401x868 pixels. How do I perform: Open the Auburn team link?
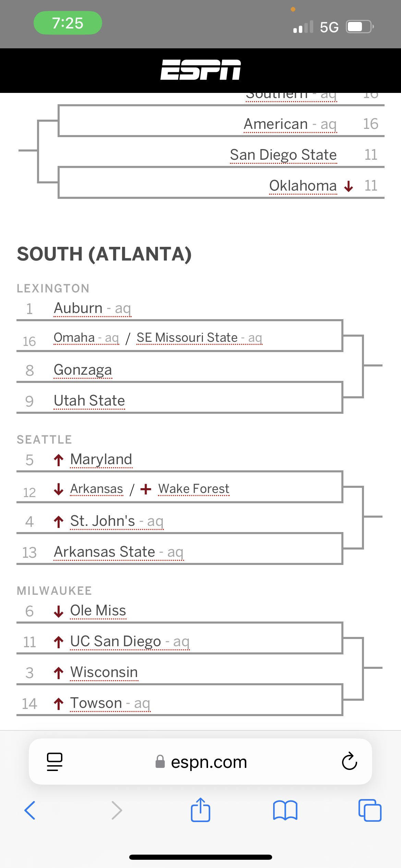click(78, 308)
